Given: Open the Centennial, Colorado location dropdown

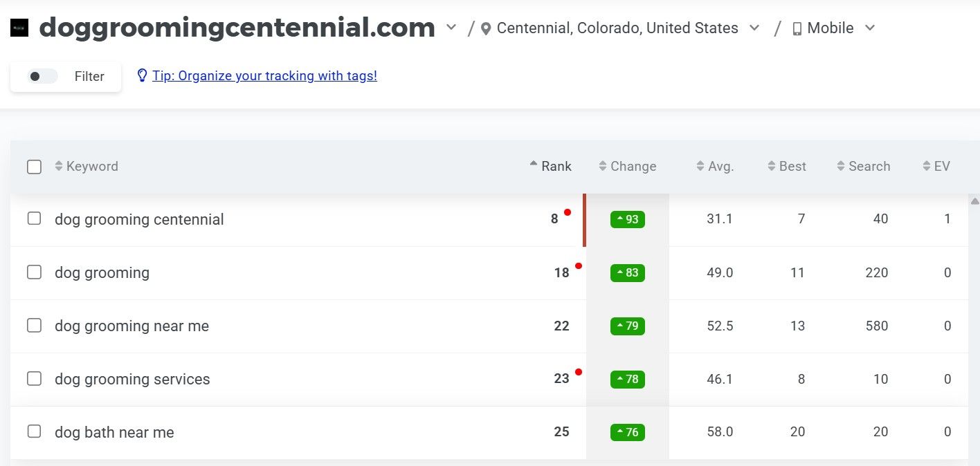Looking at the screenshot, I should 754,28.
